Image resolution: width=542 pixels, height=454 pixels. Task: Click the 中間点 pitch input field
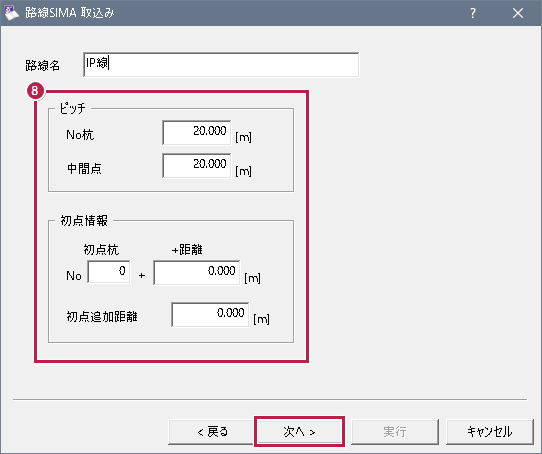point(197,166)
